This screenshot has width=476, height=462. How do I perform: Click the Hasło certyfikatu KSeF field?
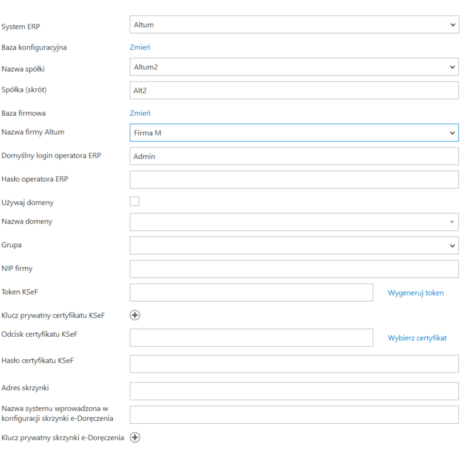pos(294,364)
